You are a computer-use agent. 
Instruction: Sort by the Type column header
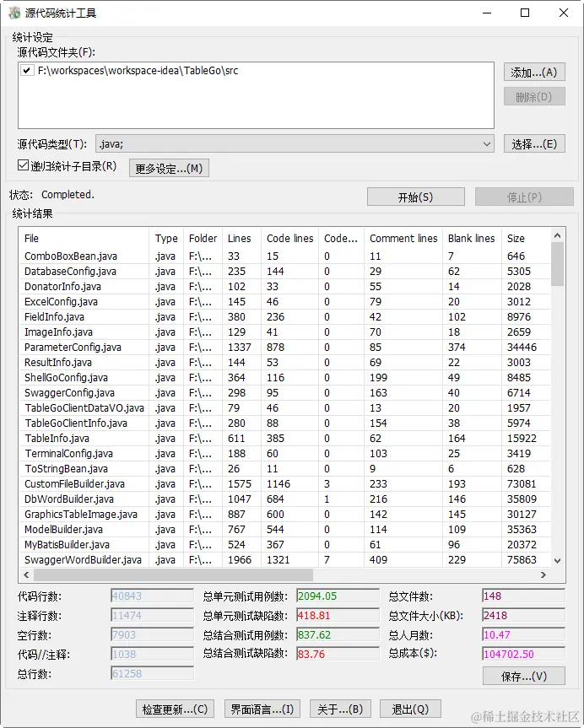[166, 238]
